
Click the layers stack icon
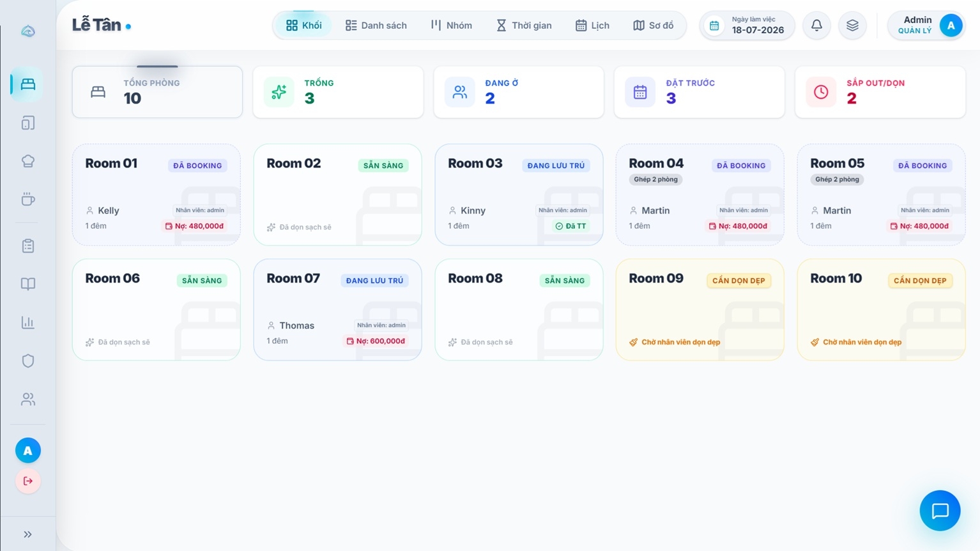coord(852,26)
